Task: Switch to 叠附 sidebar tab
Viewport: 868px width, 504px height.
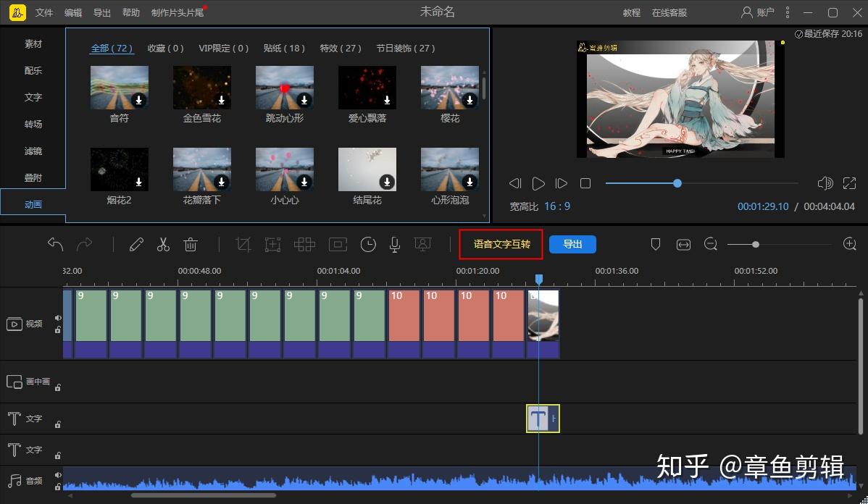Action: (x=33, y=177)
